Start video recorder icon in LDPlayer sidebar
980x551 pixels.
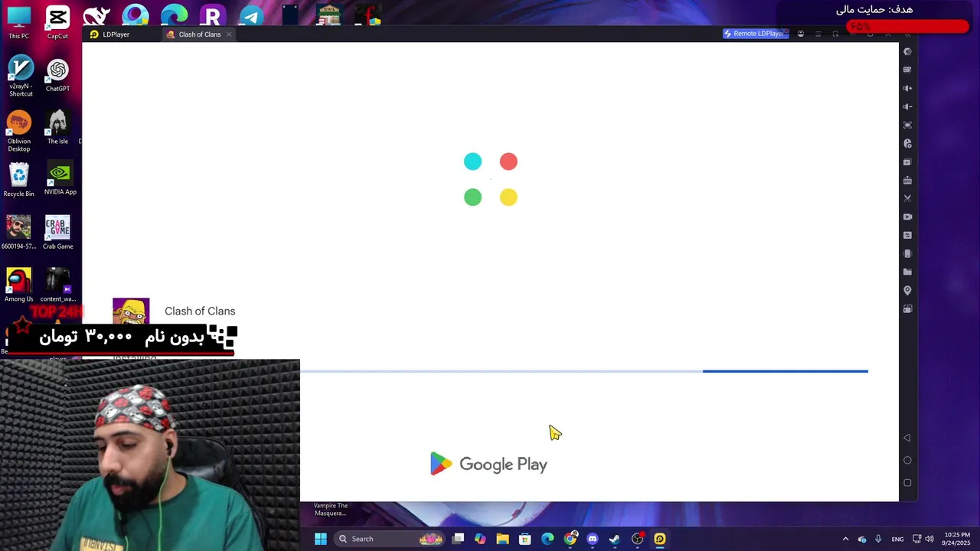[907, 217]
